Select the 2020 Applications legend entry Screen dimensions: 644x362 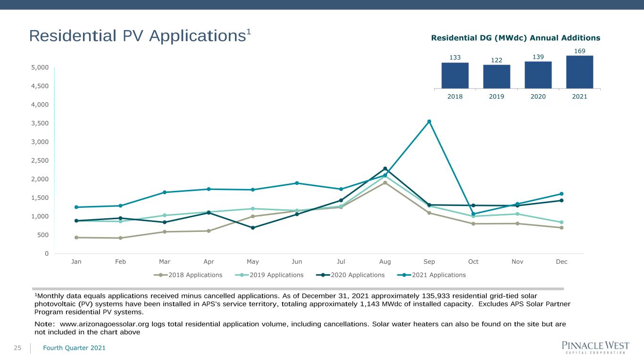(351, 275)
